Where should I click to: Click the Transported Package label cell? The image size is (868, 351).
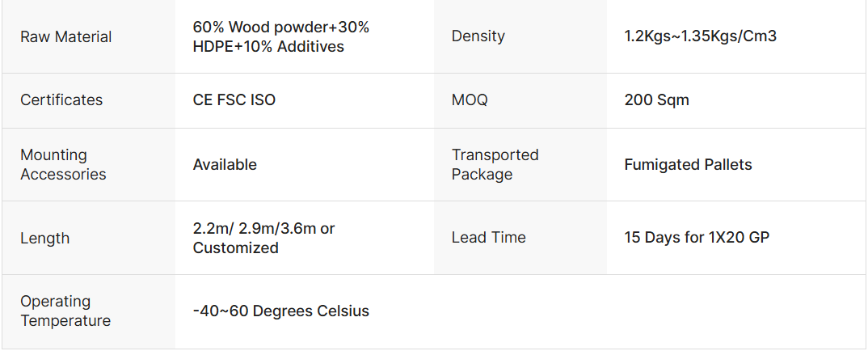click(x=495, y=164)
